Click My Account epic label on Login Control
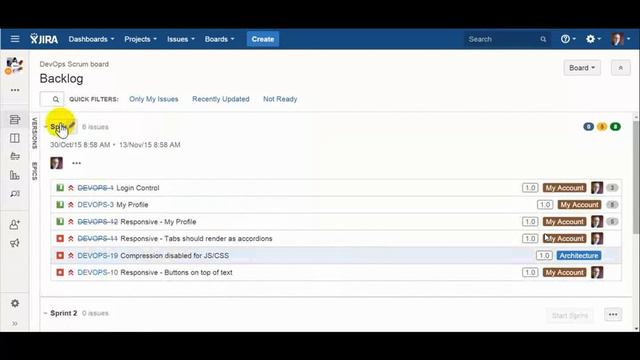Image resolution: width=640 pixels, height=360 pixels. (x=564, y=188)
